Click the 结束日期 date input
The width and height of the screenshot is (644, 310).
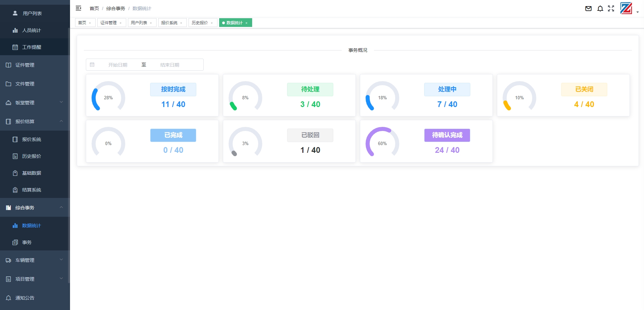click(x=170, y=65)
